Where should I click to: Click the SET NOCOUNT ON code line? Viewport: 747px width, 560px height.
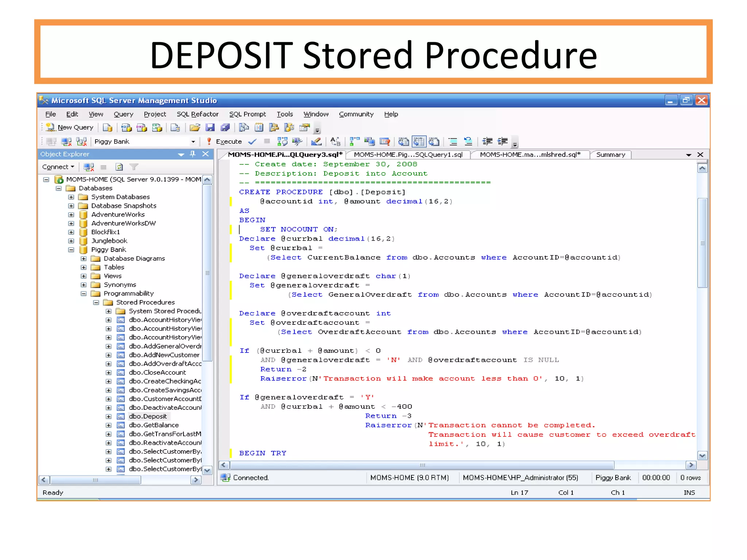click(x=299, y=229)
